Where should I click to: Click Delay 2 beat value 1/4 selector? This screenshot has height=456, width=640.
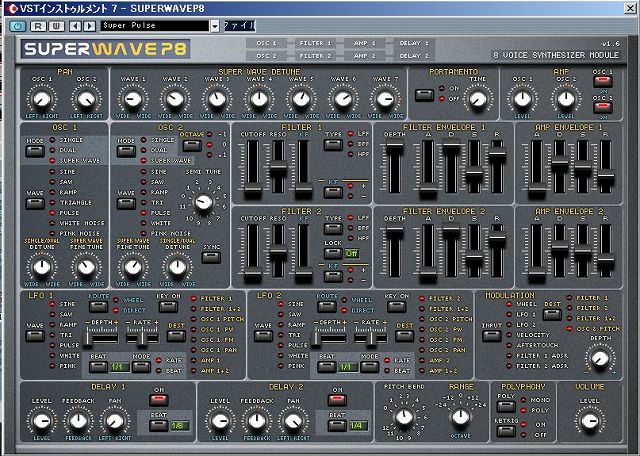coord(356,426)
